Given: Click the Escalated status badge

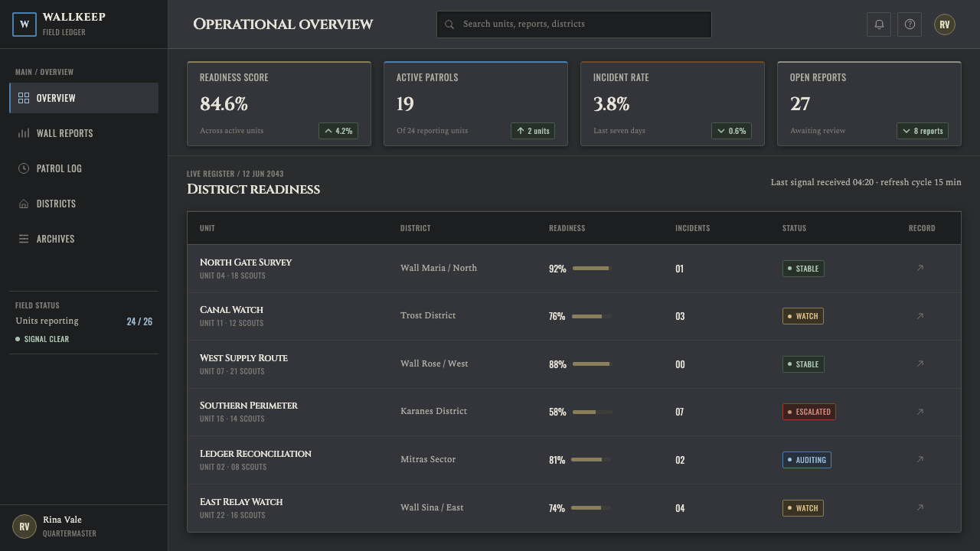Looking at the screenshot, I should 809,412.
